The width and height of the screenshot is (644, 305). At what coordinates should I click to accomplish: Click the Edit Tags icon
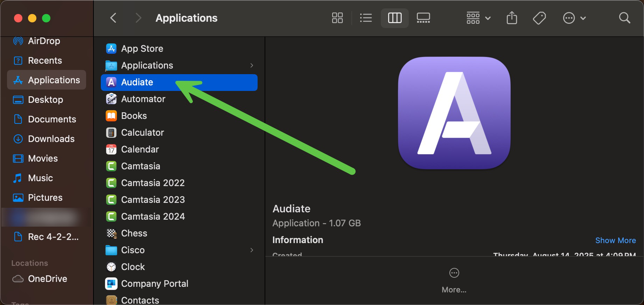pyautogui.click(x=539, y=18)
